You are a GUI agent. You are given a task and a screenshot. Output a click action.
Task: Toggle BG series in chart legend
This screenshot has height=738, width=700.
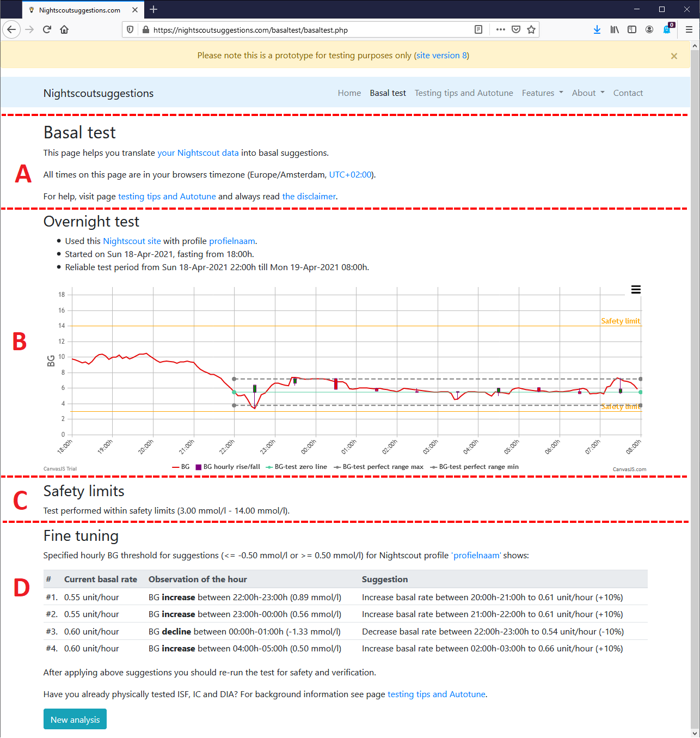[x=181, y=467]
